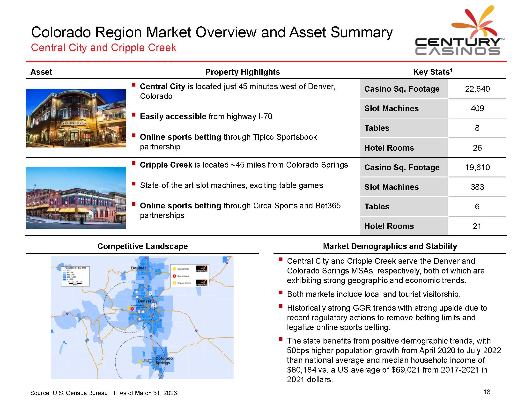The width and height of the screenshot is (532, 411).
Task: Click yellow Cripple Creek pin near Colorado Springs
Action: click(x=140, y=362)
